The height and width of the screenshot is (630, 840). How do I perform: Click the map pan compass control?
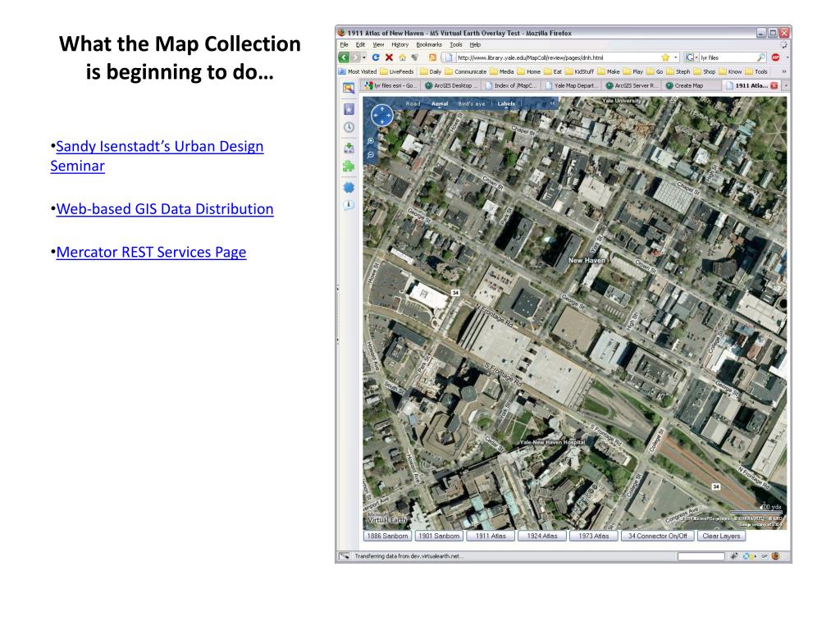[382, 115]
